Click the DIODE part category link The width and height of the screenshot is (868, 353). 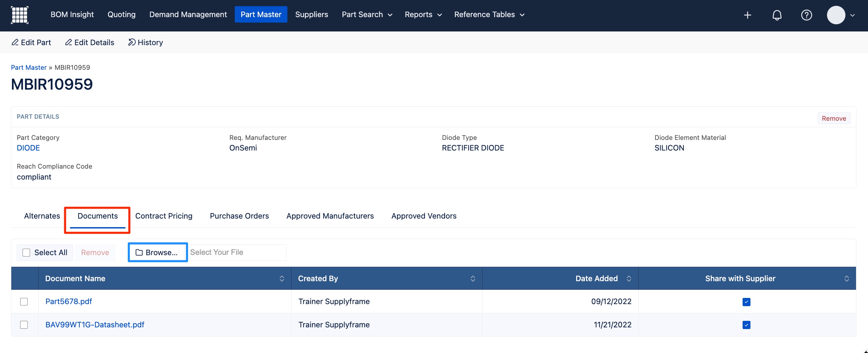28,148
